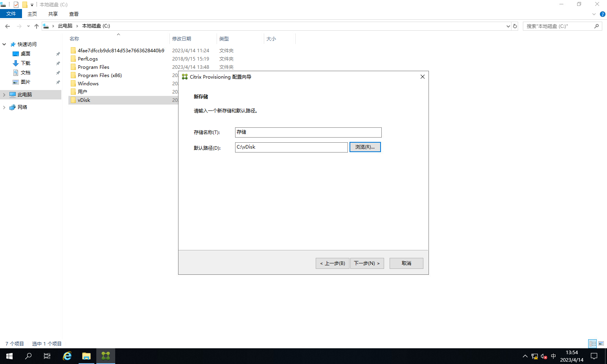
Task: Click the 下一步(N) button
Action: click(x=367, y=263)
